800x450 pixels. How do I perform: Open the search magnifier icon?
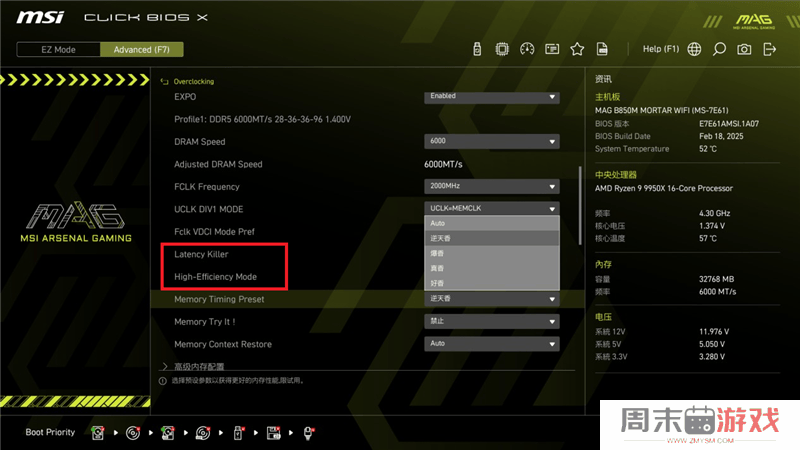[719, 49]
